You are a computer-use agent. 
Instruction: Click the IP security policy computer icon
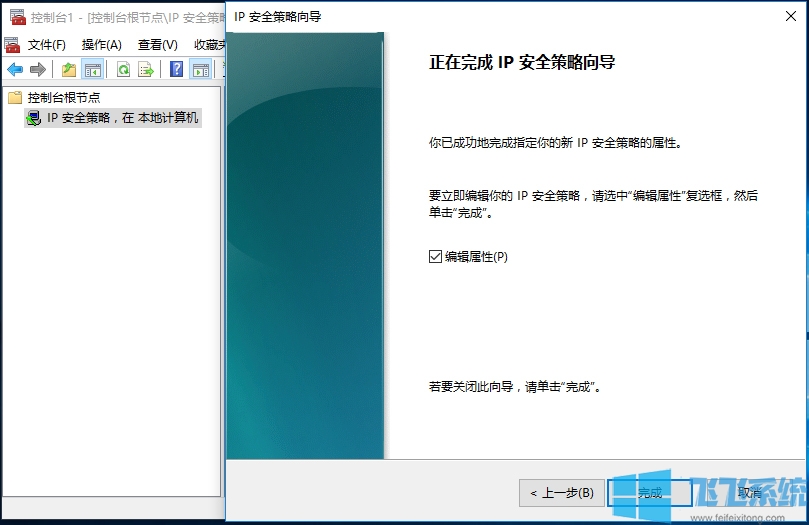point(34,118)
